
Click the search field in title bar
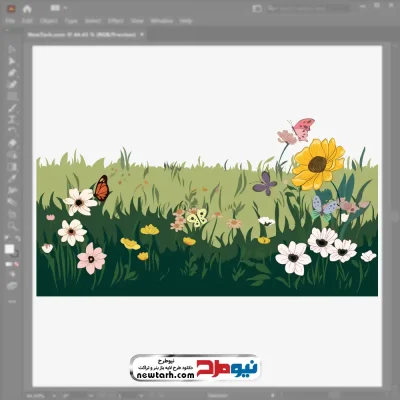pyautogui.click(x=308, y=9)
